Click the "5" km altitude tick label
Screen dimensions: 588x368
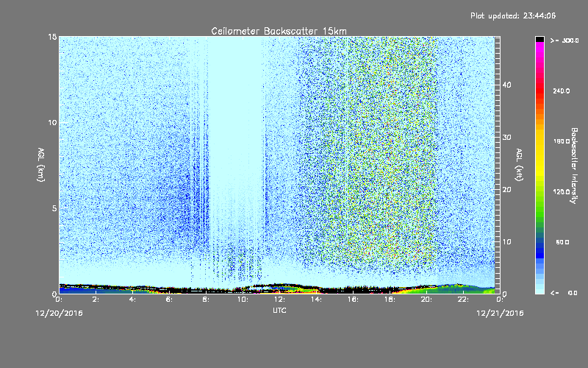tap(54, 208)
